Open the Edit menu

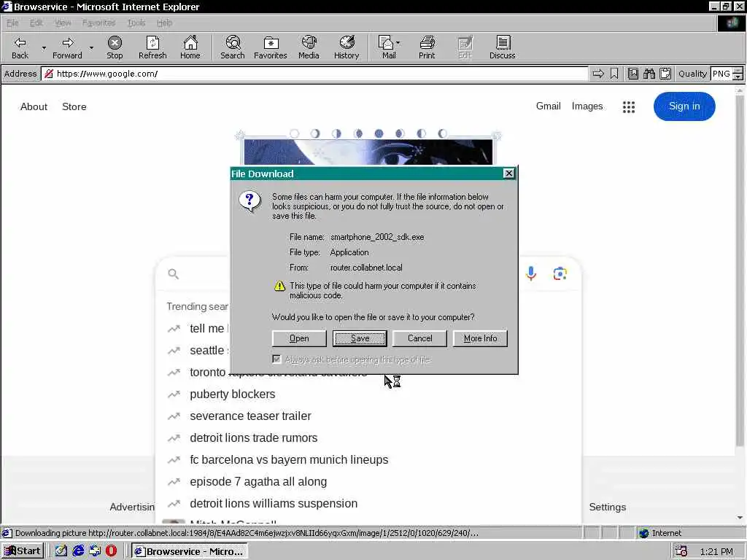tap(36, 23)
